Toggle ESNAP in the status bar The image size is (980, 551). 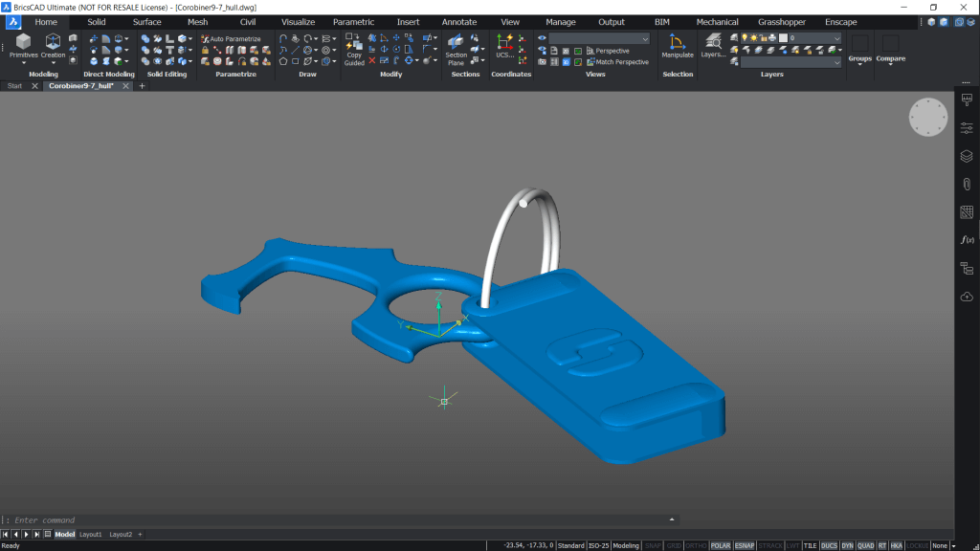pos(744,543)
